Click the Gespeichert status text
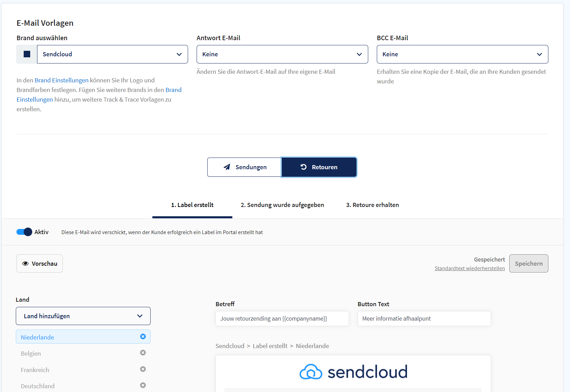 click(x=489, y=260)
